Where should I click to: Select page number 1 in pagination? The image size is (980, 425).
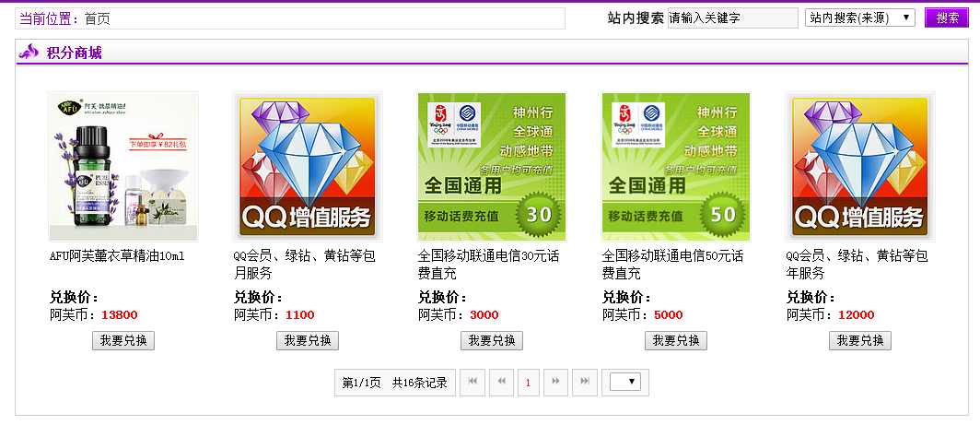[x=529, y=382]
